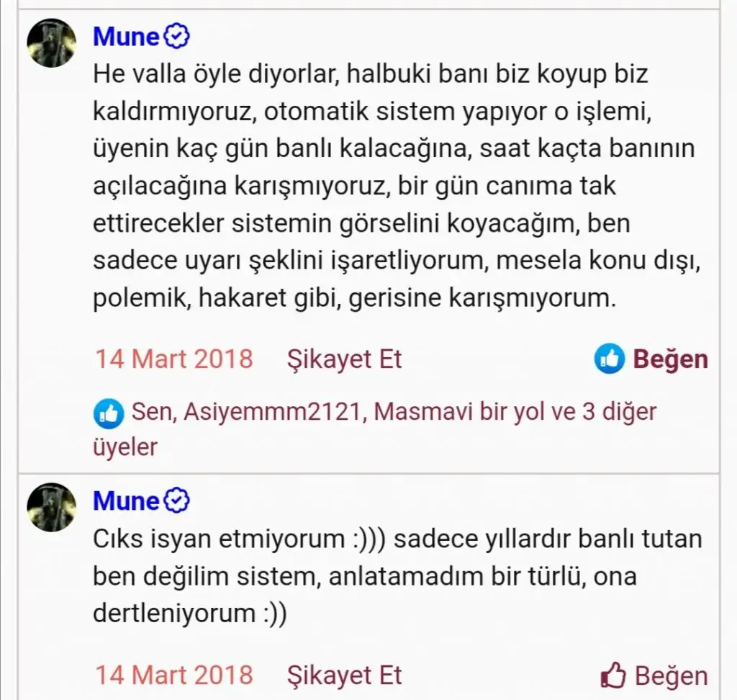Open Mune's avatar on the "Cıks isyan" comment

(x=52, y=507)
